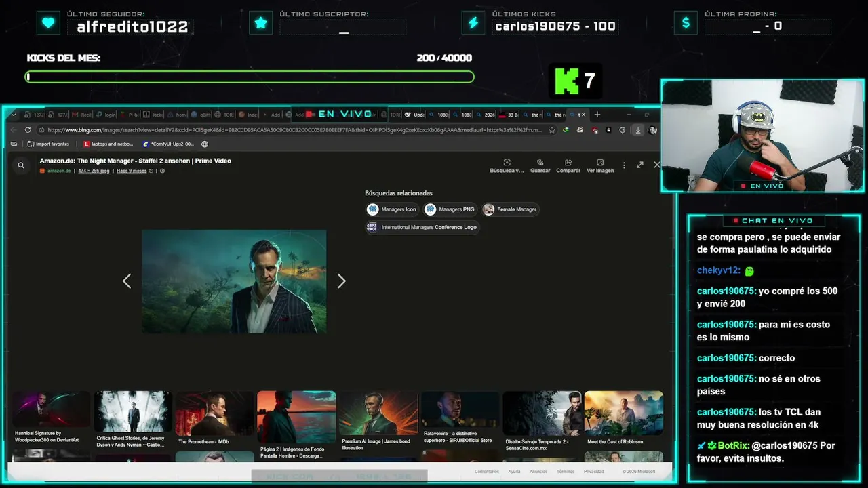This screenshot has height=488, width=868.
Task: Click the 200 / 40000 kicks counter
Action: [444, 58]
